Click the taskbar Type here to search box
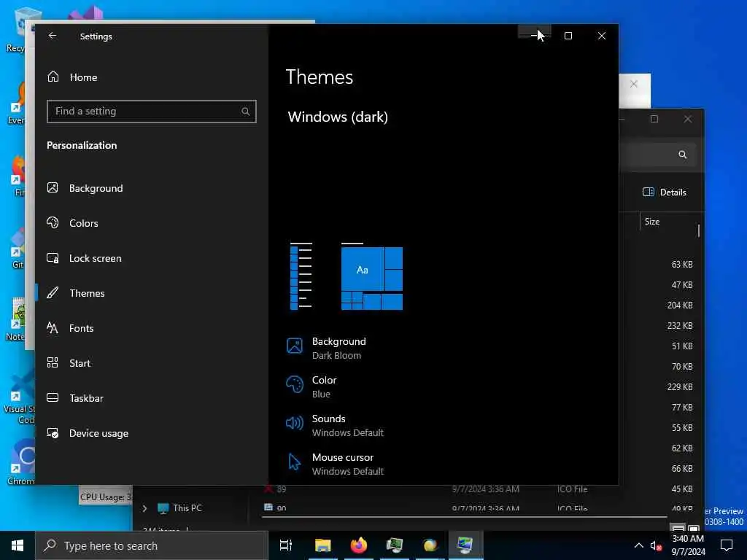 (x=152, y=545)
